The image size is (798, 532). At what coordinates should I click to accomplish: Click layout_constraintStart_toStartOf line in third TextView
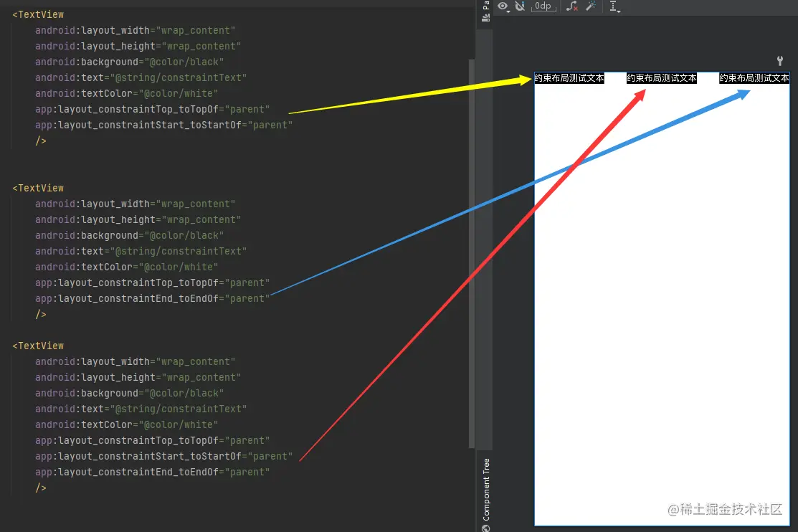(x=164, y=456)
